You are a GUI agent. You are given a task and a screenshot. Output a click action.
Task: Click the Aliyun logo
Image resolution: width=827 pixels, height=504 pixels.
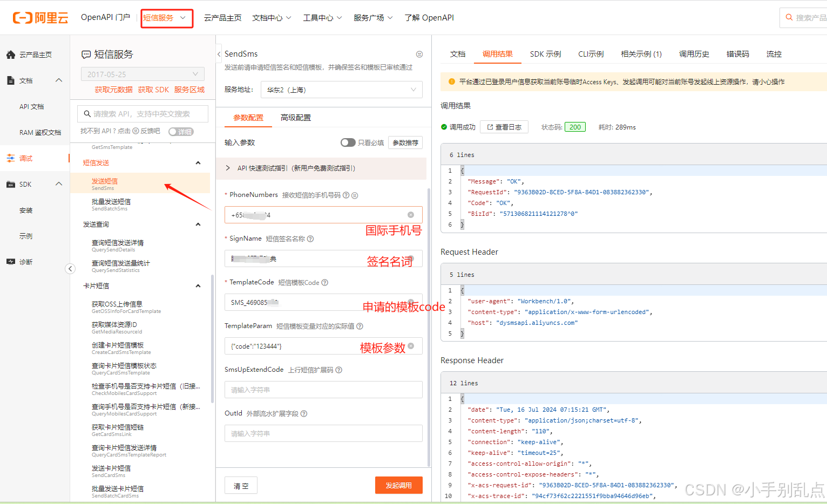pos(40,18)
